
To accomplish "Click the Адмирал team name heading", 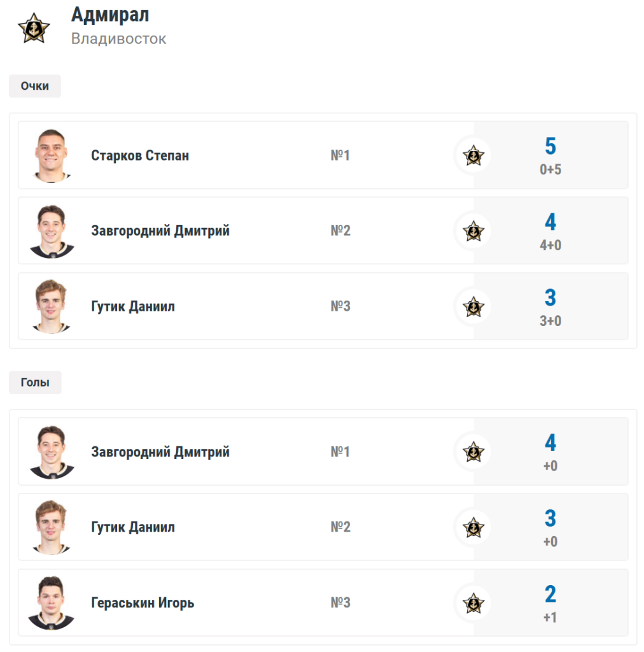I will pos(110,15).
